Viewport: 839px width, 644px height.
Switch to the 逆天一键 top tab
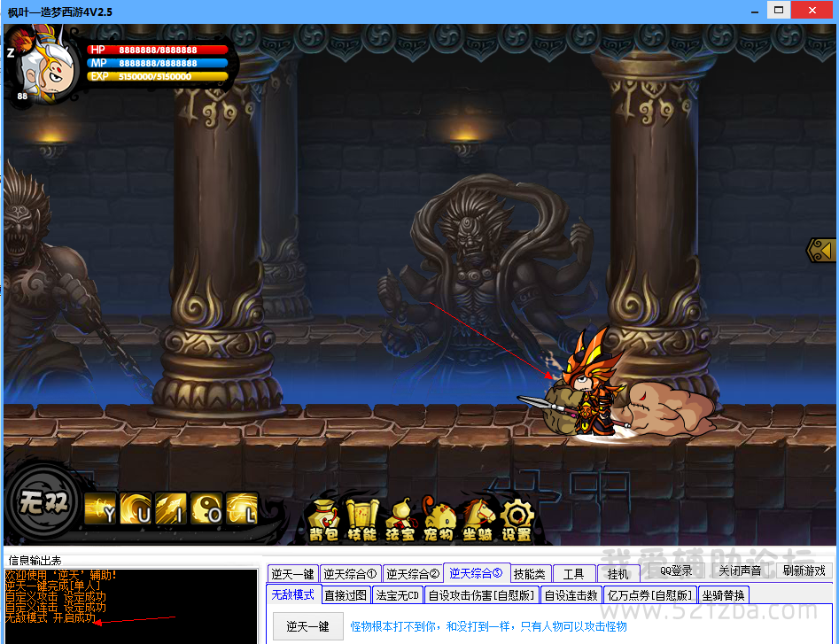coord(292,574)
